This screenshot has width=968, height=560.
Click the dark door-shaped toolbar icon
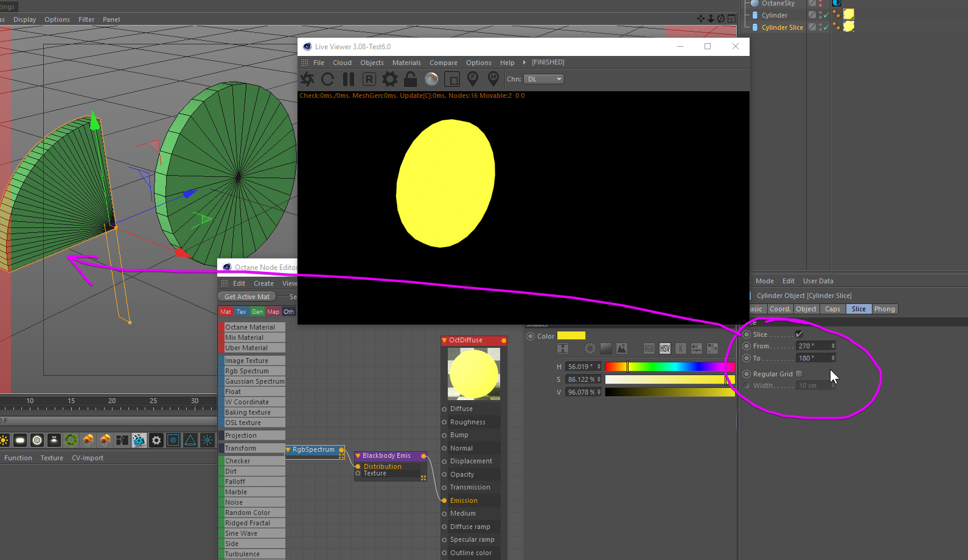[x=122, y=440]
